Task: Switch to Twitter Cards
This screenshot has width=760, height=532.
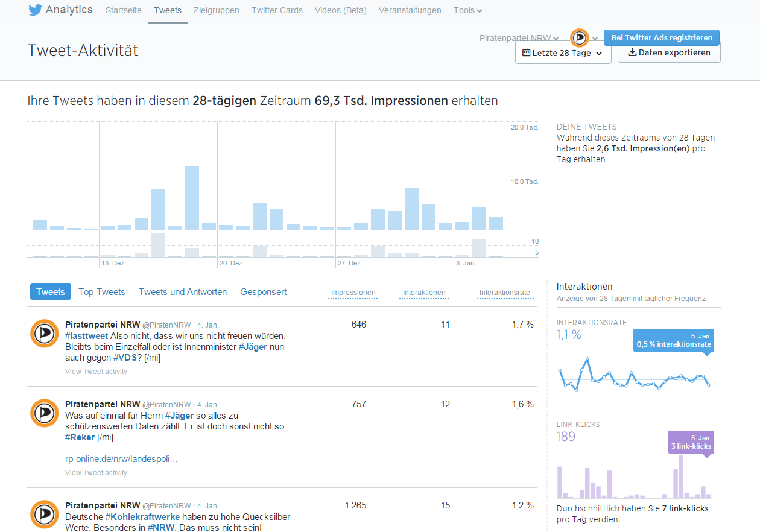Action: click(x=277, y=10)
